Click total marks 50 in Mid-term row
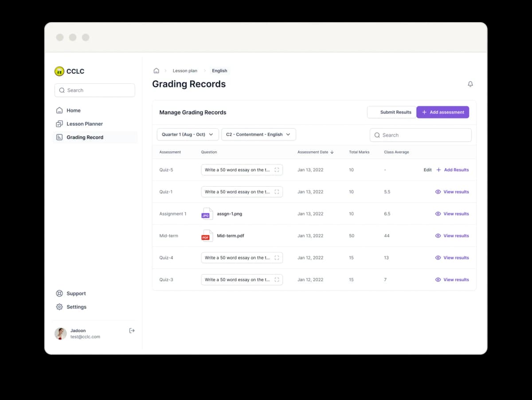Screen dimensions: 532x400 click(x=352, y=236)
